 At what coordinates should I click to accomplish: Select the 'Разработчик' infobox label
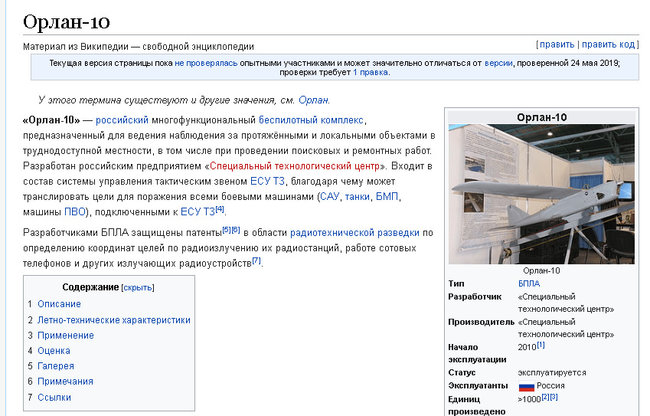click(475, 297)
